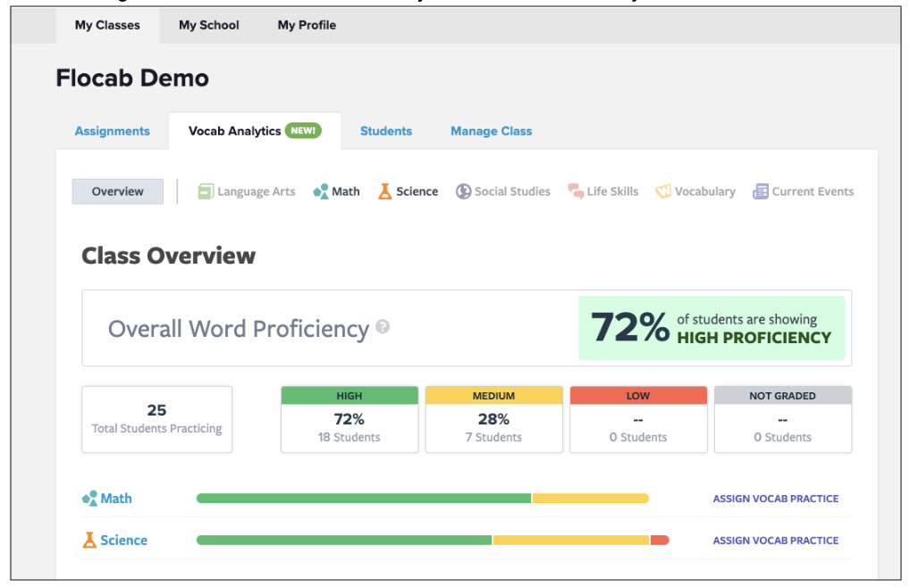Click the NOT GRADED card
Image resolution: width=910 pixels, height=588 pixels.
click(783, 419)
